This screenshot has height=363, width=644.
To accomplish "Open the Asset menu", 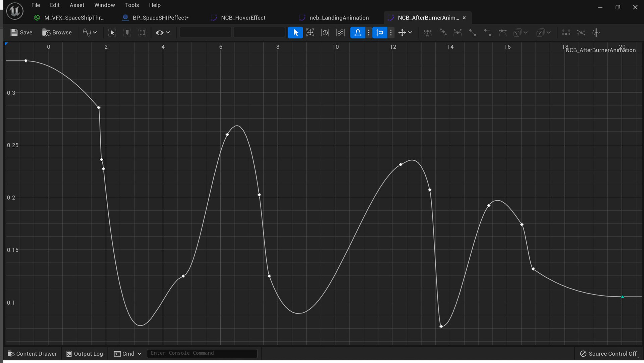I will pos(77,5).
